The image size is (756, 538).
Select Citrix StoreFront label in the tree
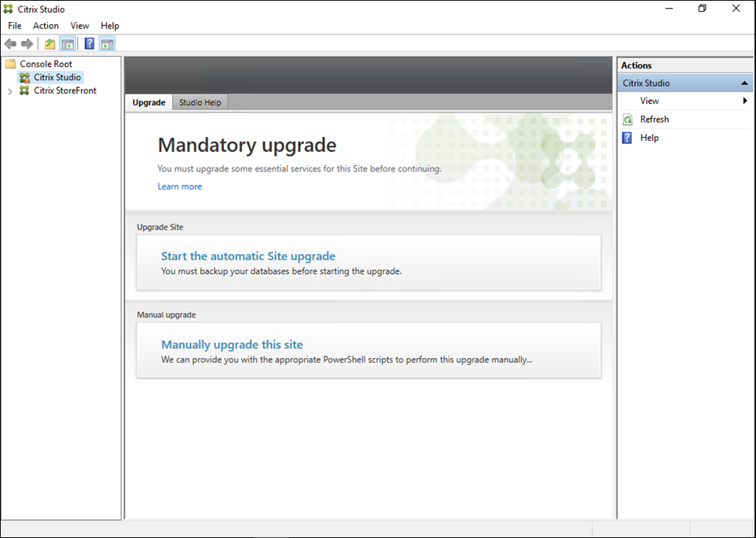click(65, 90)
